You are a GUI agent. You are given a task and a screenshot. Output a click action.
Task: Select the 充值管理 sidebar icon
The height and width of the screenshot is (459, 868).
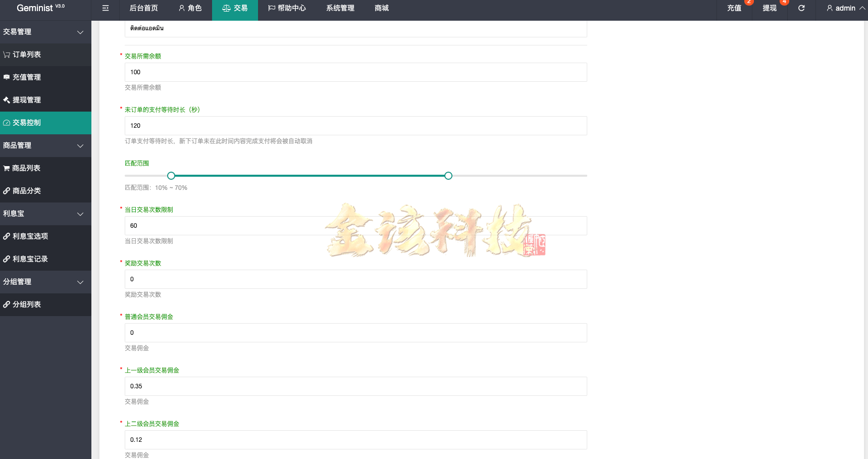click(x=7, y=77)
